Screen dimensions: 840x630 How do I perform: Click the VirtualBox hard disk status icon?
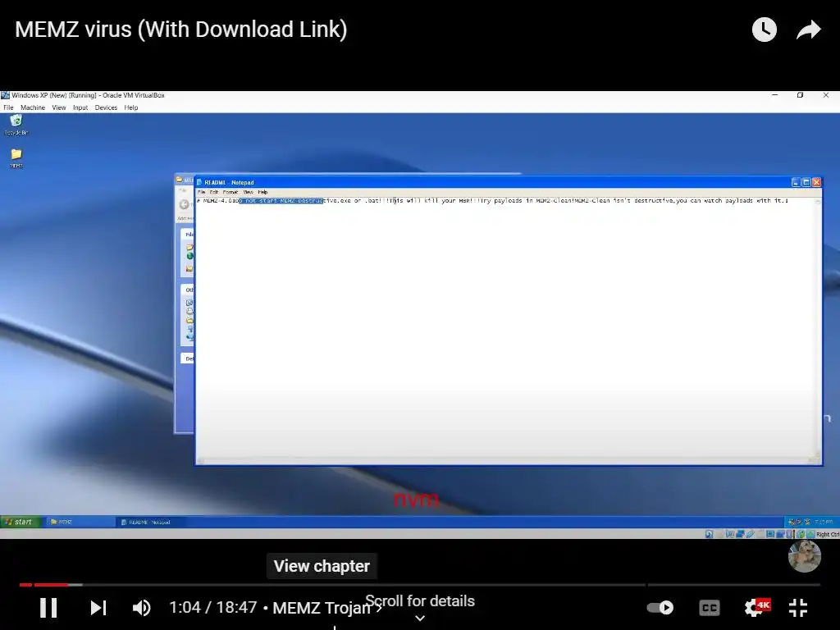[710, 534]
